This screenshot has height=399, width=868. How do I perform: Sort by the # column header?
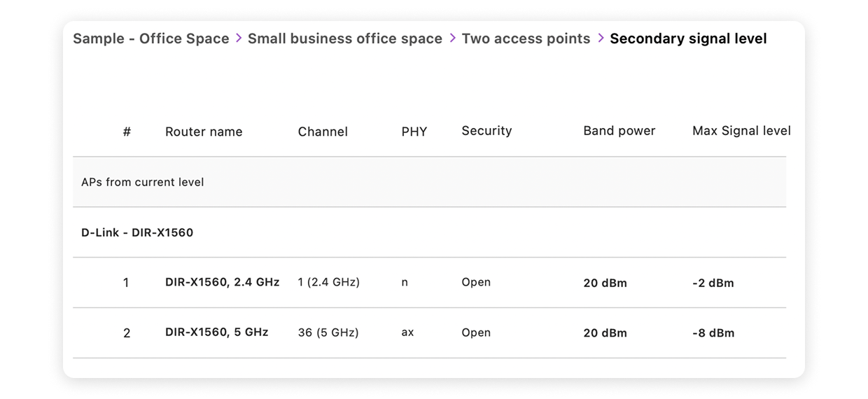coord(127,131)
